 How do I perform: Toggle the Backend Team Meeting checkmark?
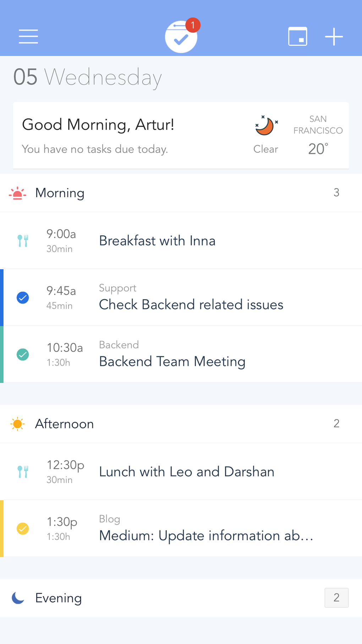pyautogui.click(x=23, y=355)
